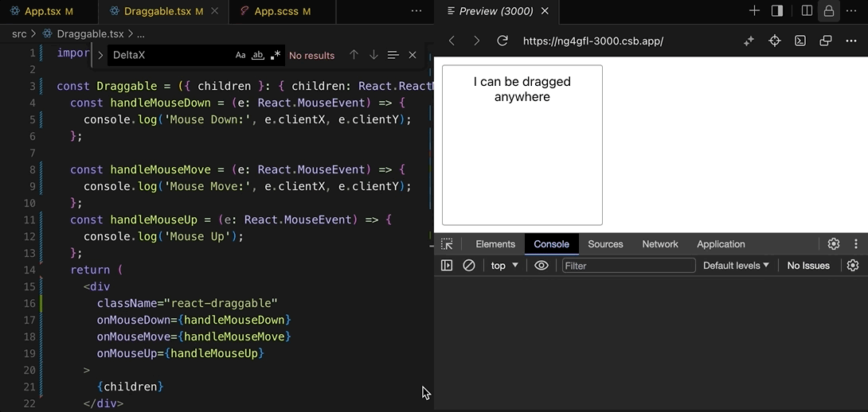Screen dimensions: 868x412
Task: Reload the preview page
Action: point(502,41)
